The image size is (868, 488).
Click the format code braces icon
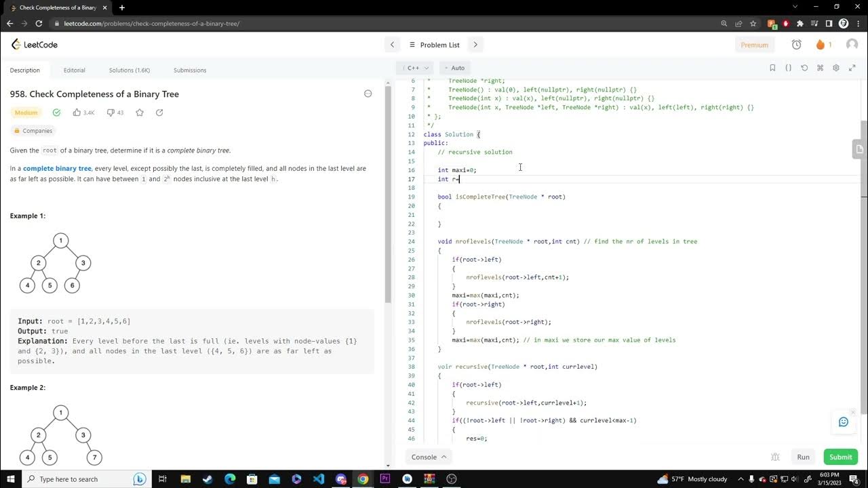coord(788,68)
